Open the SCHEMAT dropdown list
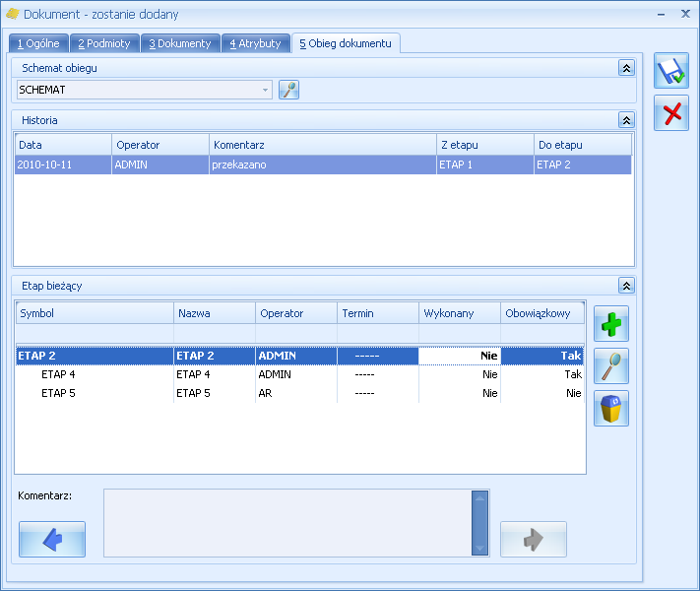The height and width of the screenshot is (591, 700). 265,90
